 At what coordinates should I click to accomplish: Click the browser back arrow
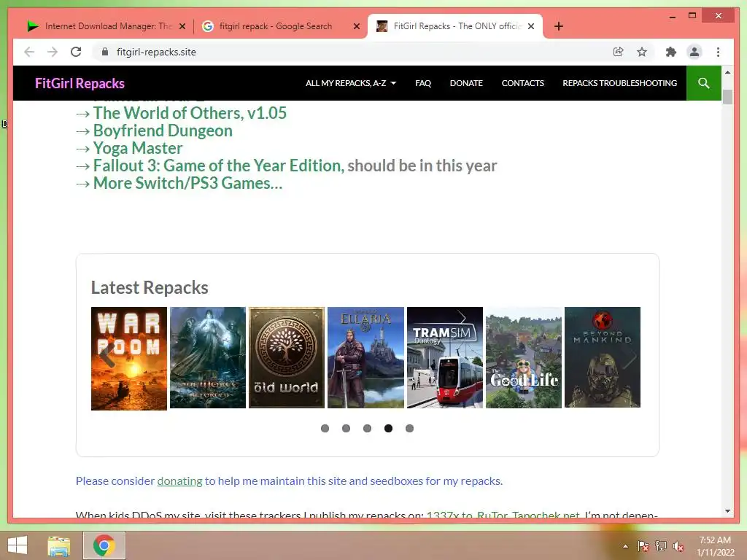point(29,52)
